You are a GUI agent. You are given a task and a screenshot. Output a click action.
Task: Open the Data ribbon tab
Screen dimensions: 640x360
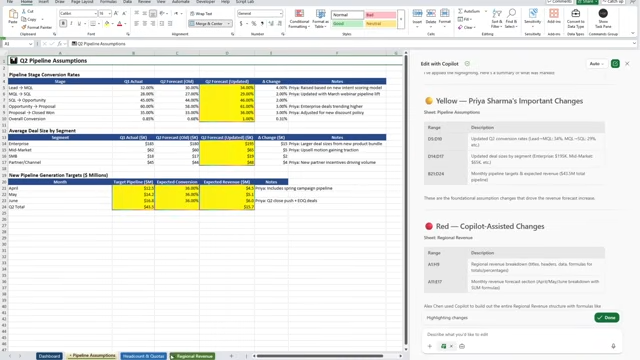pyautogui.click(x=127, y=2)
